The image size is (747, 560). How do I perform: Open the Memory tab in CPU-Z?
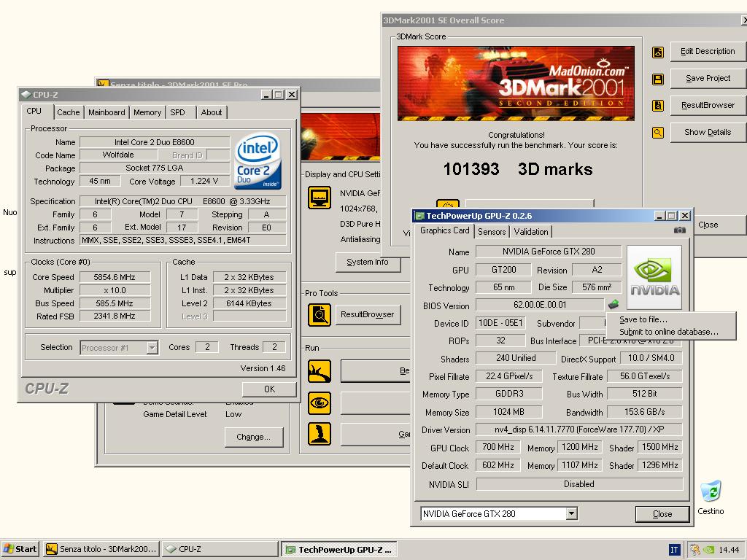[x=147, y=112]
